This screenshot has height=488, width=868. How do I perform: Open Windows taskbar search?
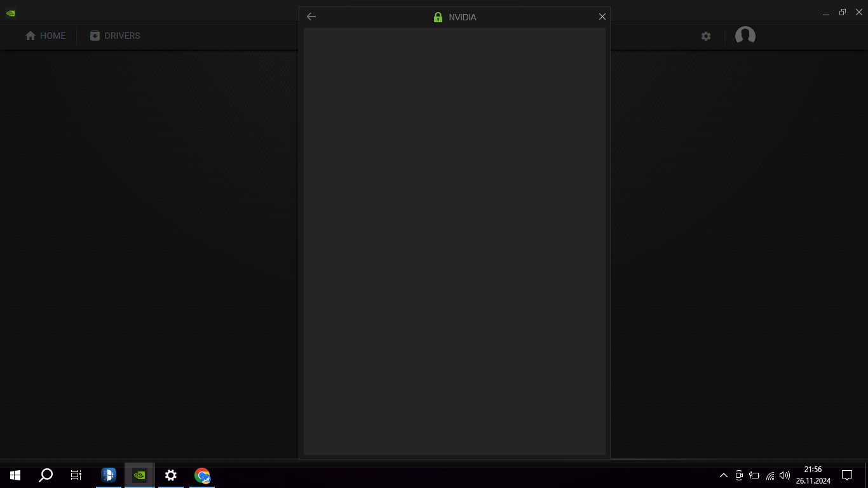point(46,475)
